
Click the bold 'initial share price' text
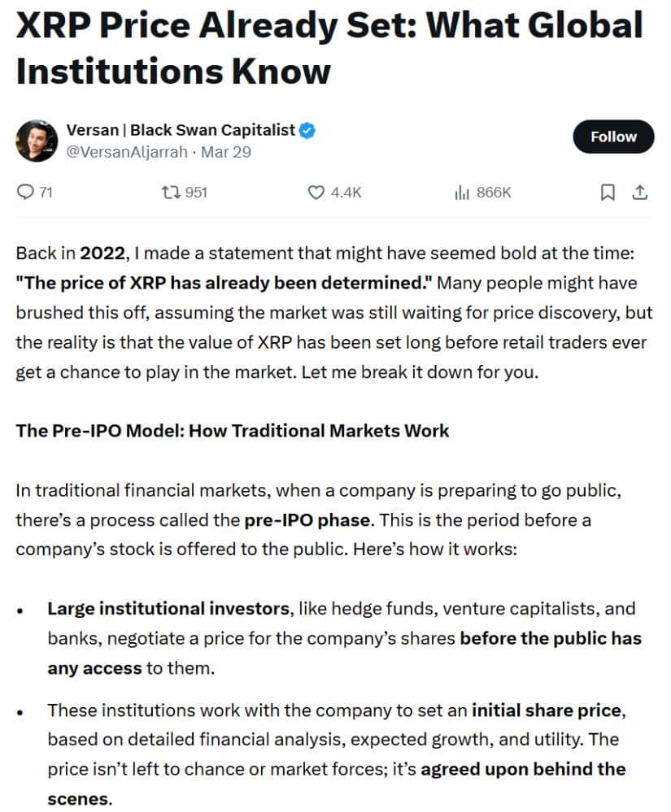pos(547,710)
